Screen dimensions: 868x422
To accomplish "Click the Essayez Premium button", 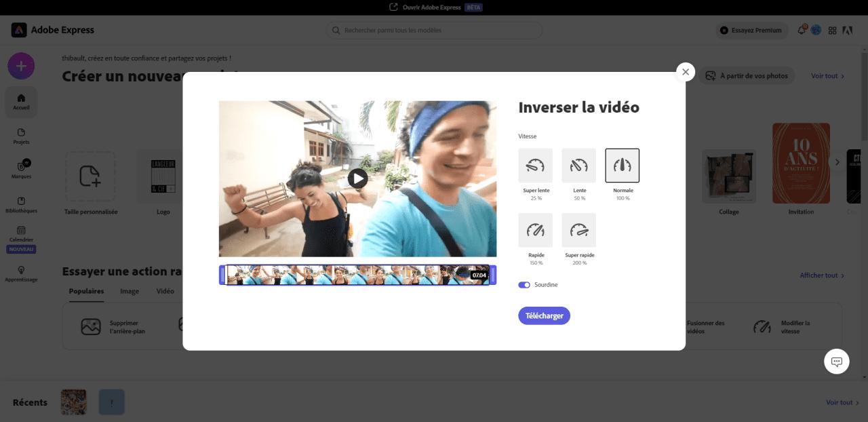I will pos(751,30).
